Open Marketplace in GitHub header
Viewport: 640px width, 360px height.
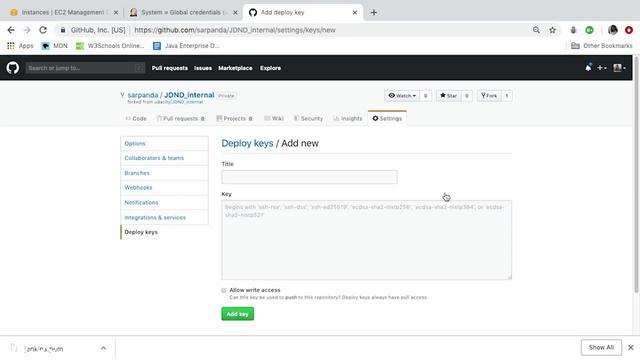click(235, 68)
